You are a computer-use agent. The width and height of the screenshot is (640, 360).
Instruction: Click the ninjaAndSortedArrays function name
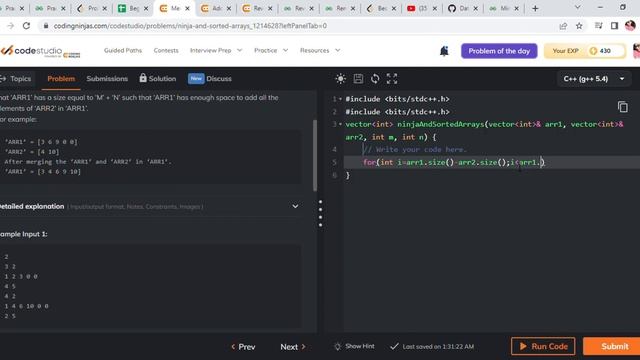[x=440, y=124]
